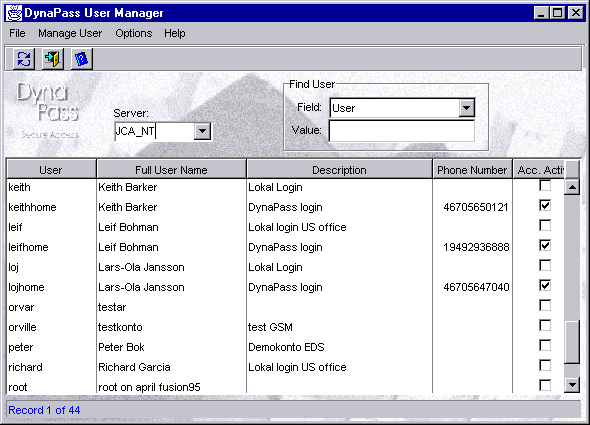Click description 'Demokonto EDS'
590x425 pixels.
[x=286, y=347]
